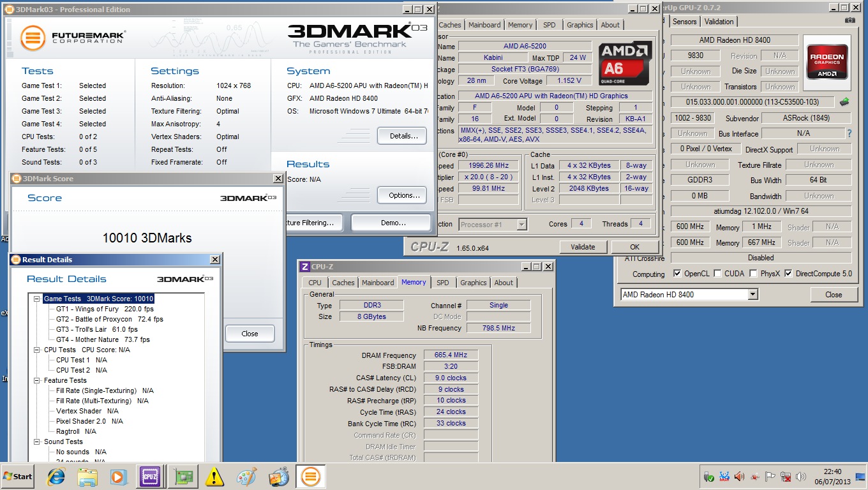
Task: Click the Details... button in 3DMark03
Action: point(402,136)
